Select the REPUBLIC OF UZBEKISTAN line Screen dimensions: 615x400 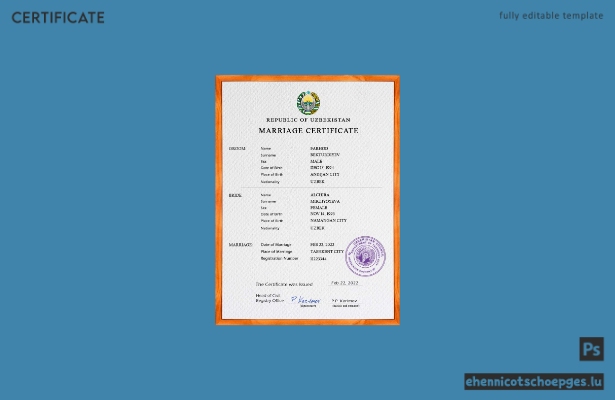click(308, 120)
